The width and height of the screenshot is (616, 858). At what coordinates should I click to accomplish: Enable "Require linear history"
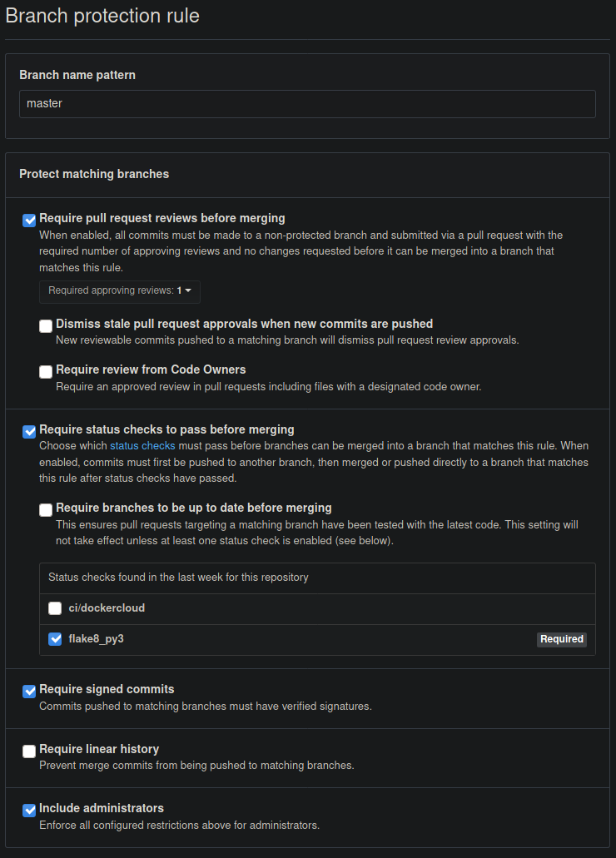pyautogui.click(x=28, y=751)
